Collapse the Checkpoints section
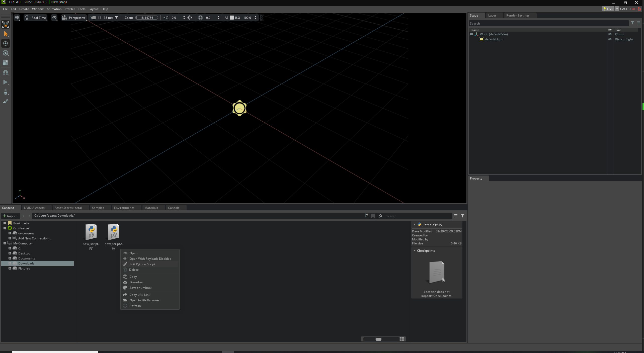The width and height of the screenshot is (644, 353). (415, 251)
